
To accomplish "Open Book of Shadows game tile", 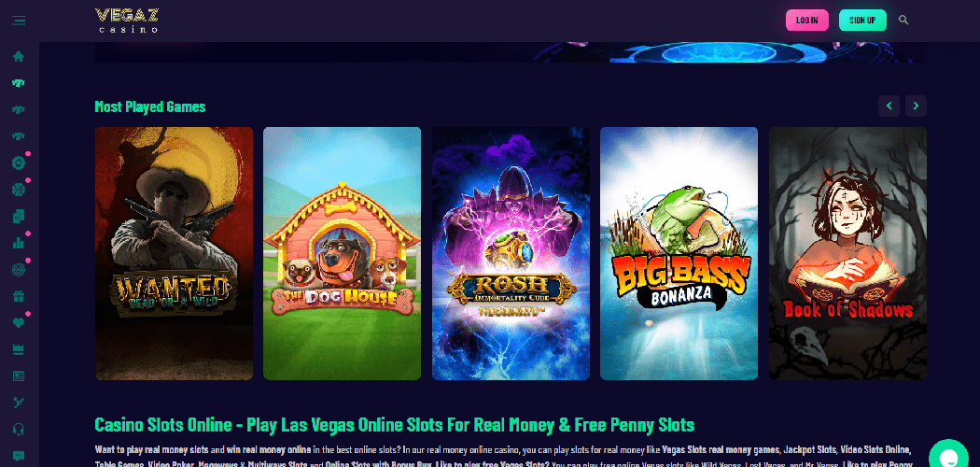I will 847,253.
